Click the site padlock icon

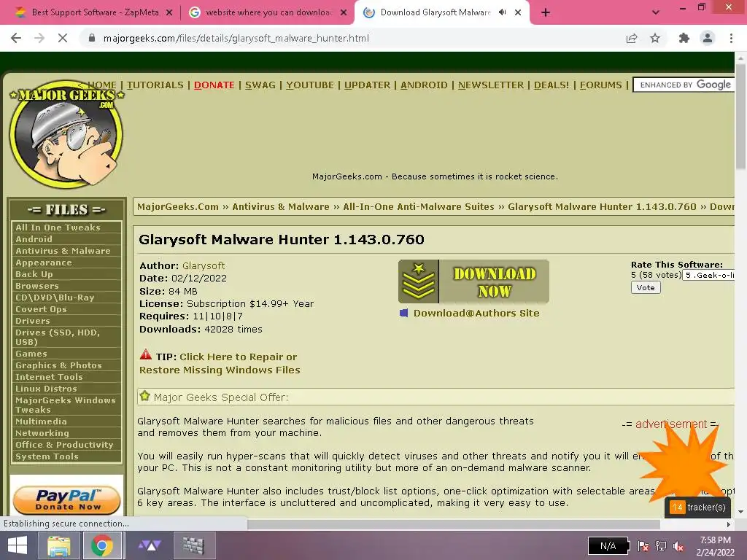(x=92, y=38)
